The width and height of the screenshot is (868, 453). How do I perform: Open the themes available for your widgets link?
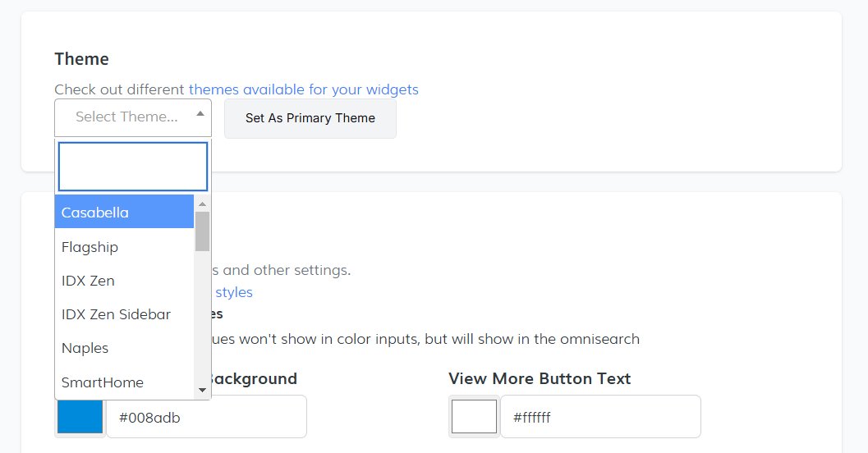(x=303, y=89)
